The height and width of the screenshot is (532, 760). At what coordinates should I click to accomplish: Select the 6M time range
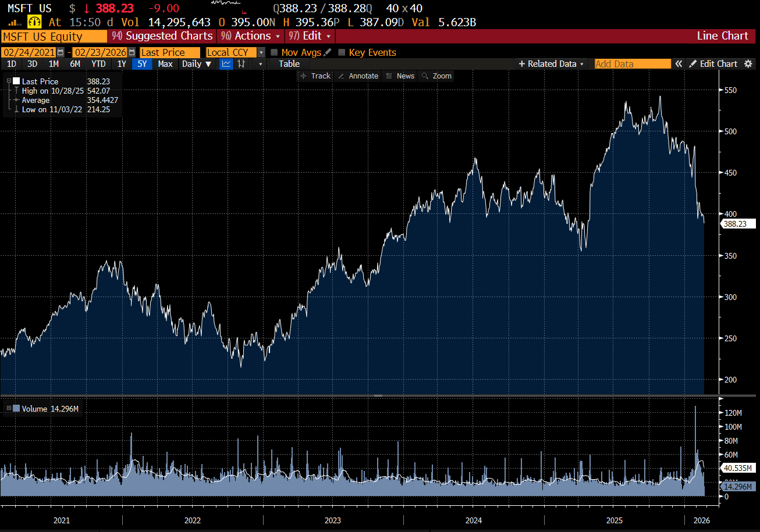pos(75,64)
